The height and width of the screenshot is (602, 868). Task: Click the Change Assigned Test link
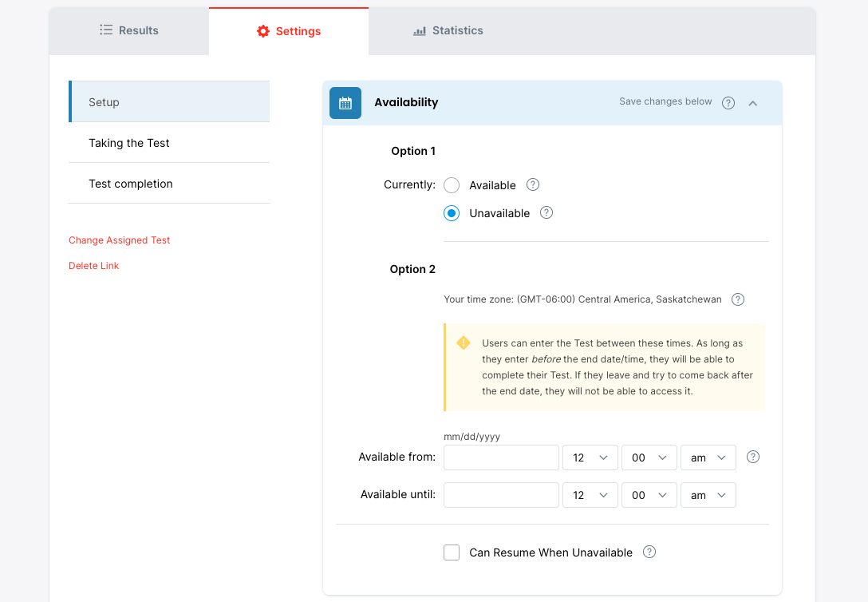pyautogui.click(x=120, y=240)
